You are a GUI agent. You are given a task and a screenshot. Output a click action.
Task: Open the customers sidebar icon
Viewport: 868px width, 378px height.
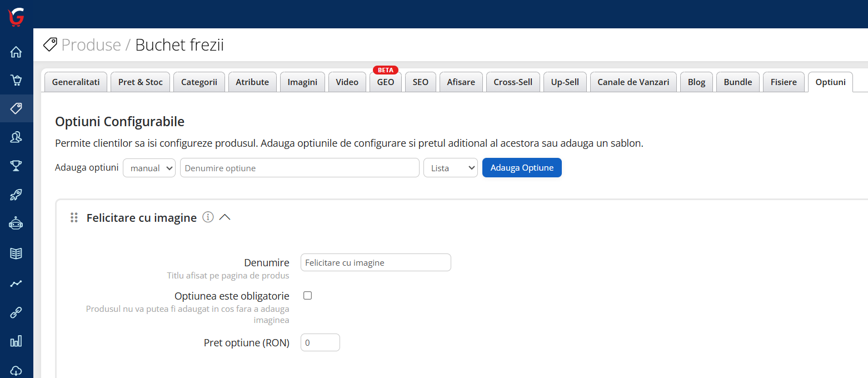tap(16, 137)
